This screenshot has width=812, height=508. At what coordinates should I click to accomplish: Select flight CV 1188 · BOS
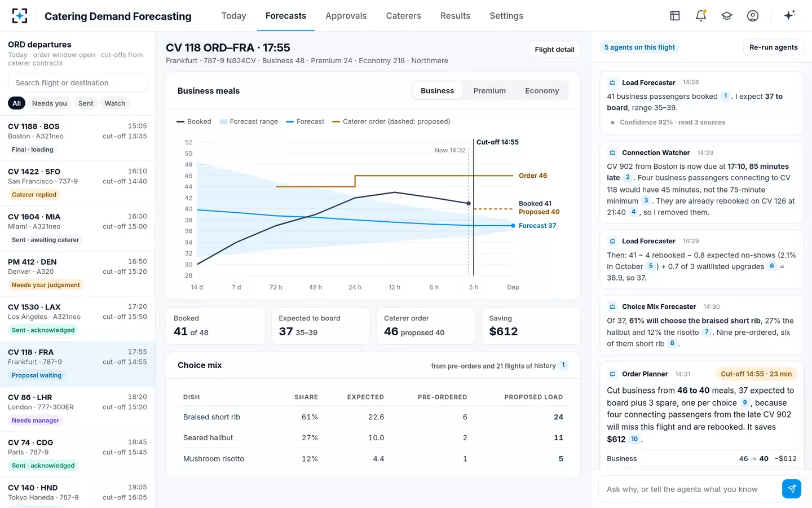pyautogui.click(x=77, y=138)
